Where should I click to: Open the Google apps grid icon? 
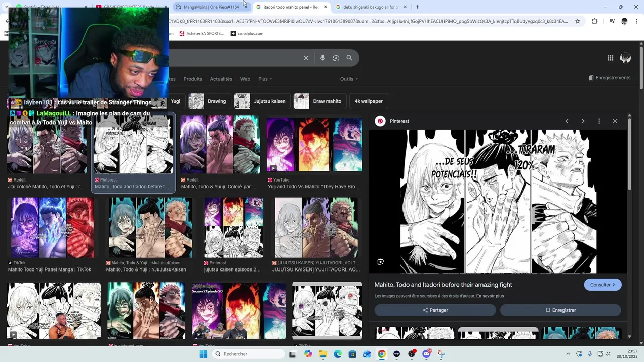point(610,58)
